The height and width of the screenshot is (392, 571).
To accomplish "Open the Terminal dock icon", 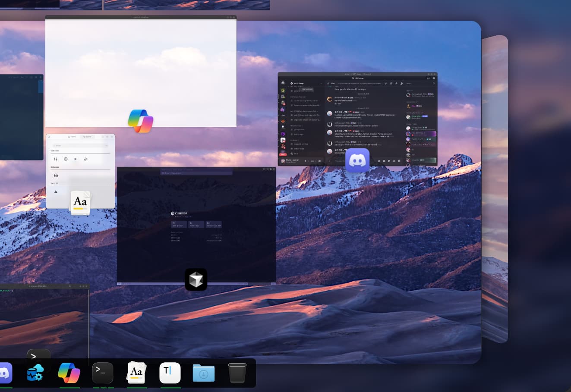I will tap(103, 373).
